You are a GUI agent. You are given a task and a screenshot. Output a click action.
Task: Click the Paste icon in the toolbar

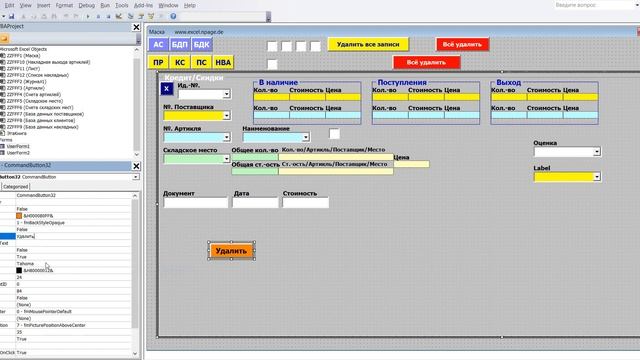44,16
